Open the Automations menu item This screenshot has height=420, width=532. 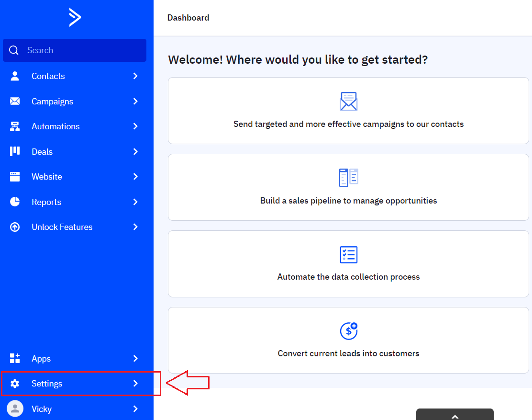pyautogui.click(x=75, y=126)
